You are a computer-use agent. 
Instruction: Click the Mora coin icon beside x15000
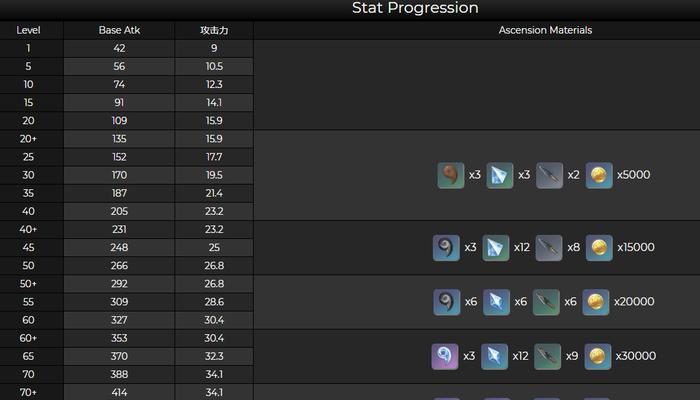[x=599, y=247]
